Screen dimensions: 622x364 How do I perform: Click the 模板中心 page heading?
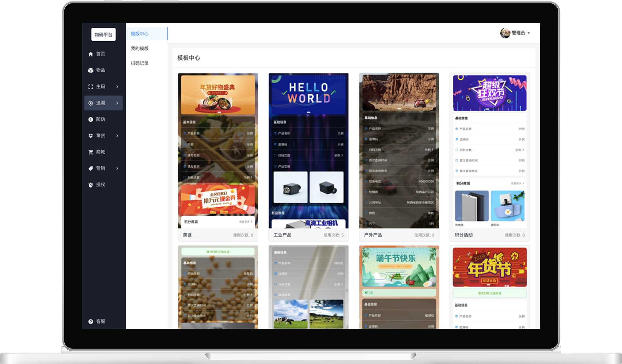click(x=189, y=58)
